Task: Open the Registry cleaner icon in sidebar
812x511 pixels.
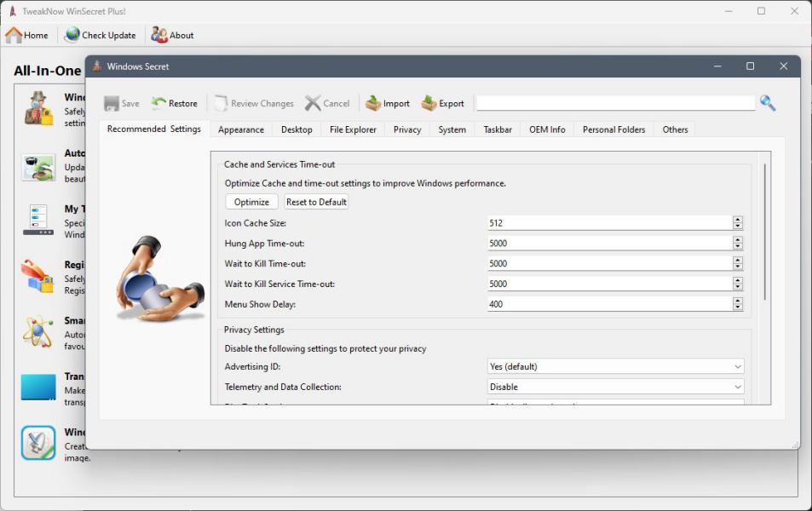Action: (x=37, y=276)
